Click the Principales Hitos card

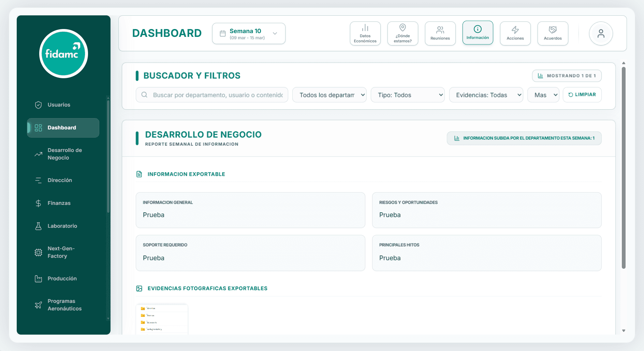click(487, 253)
